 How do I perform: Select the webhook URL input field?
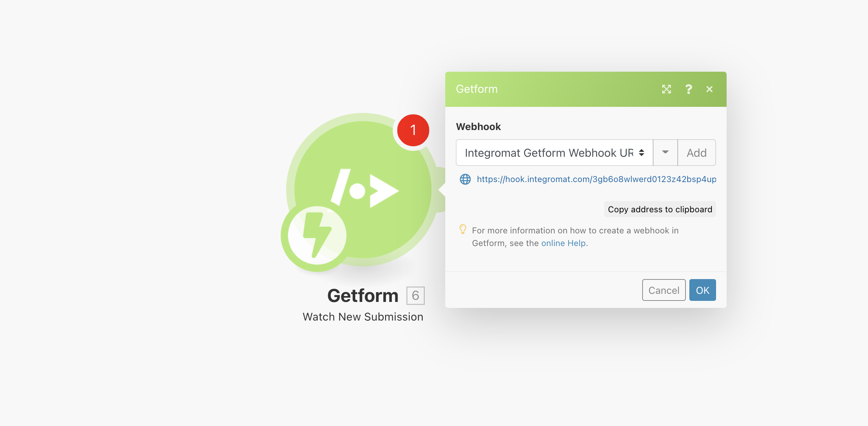[554, 152]
